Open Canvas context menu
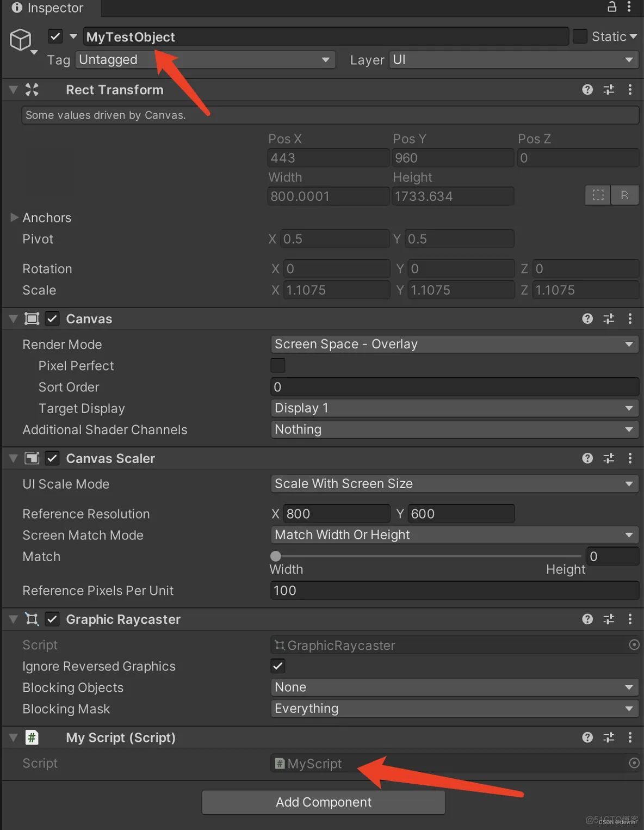This screenshot has height=830, width=644. (630, 318)
